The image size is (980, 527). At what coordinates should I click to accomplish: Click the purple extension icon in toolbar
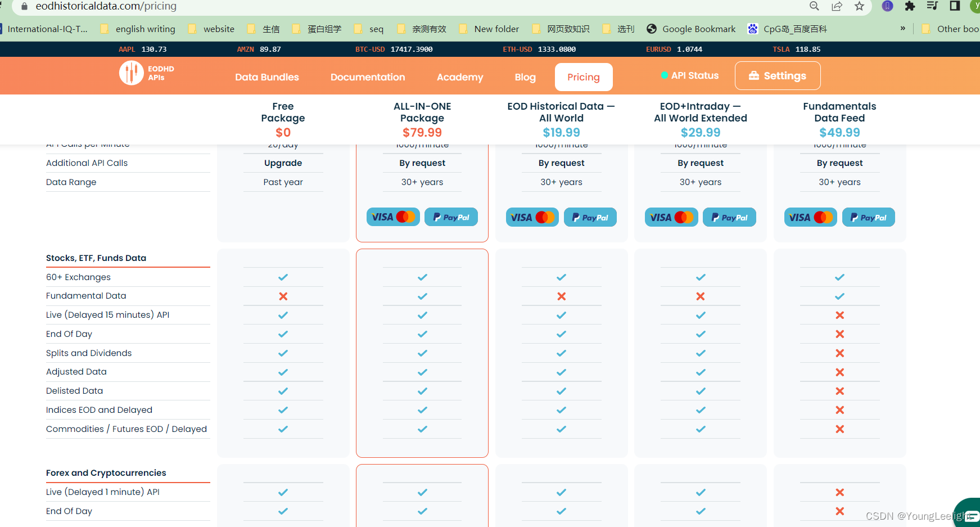point(887,6)
